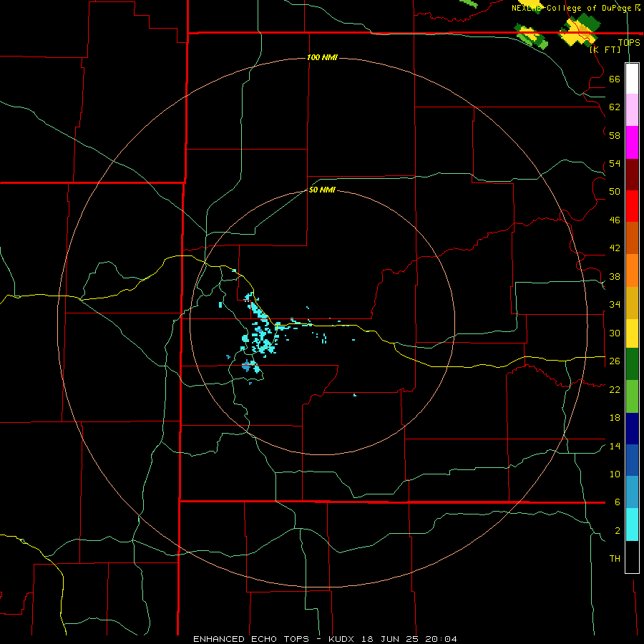Click the legend value "2"
The width and height of the screenshot is (644, 644).
(617, 531)
